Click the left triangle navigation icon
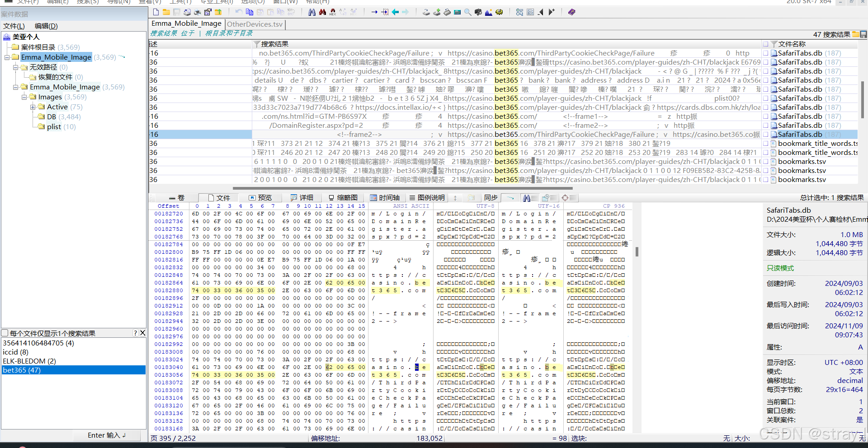868x448 pixels. 541,12
